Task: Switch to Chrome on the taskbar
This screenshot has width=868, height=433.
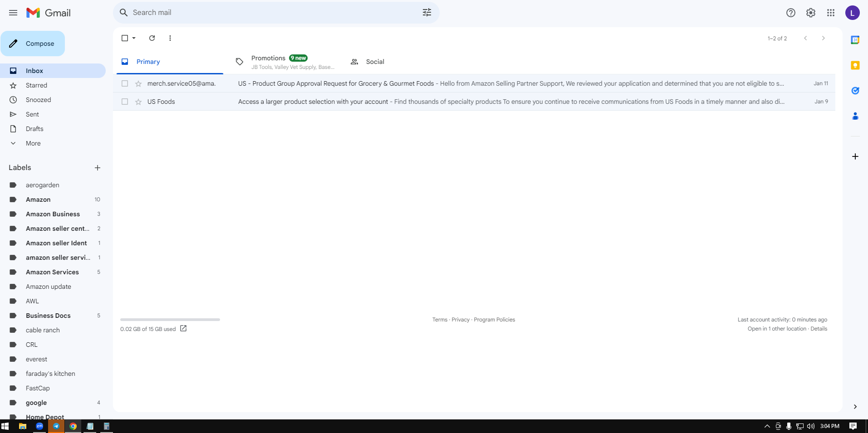Action: click(x=73, y=426)
